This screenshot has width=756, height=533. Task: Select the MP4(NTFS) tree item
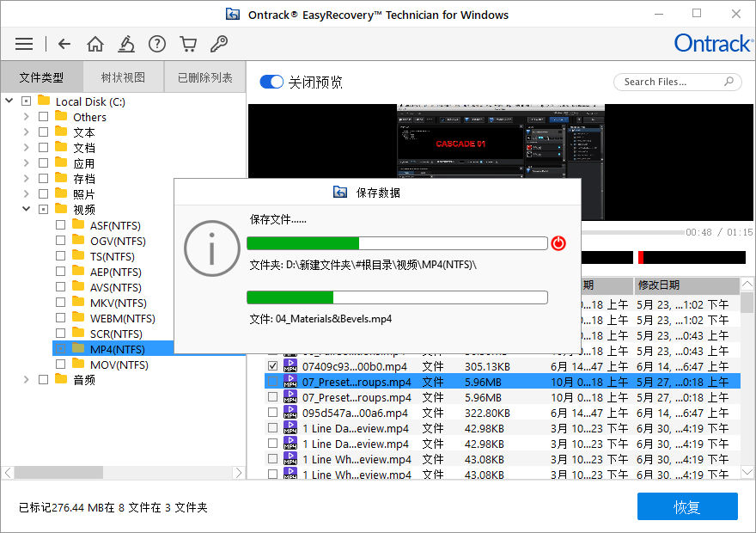[x=117, y=349]
